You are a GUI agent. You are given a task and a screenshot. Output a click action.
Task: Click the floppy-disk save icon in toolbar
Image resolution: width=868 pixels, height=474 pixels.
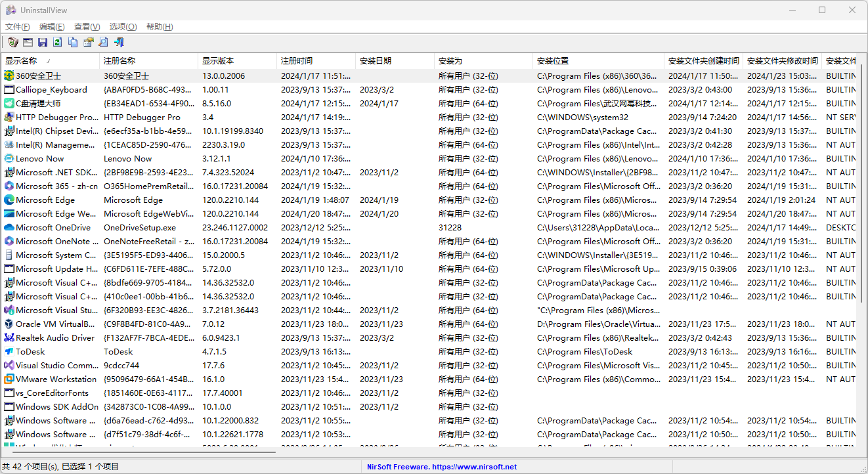click(x=43, y=42)
